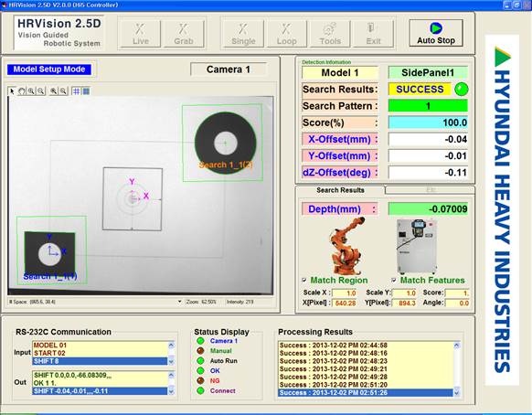Select the 'OK 1 1.' output row
The width and height of the screenshot is (532, 415).
pyautogui.click(x=100, y=383)
